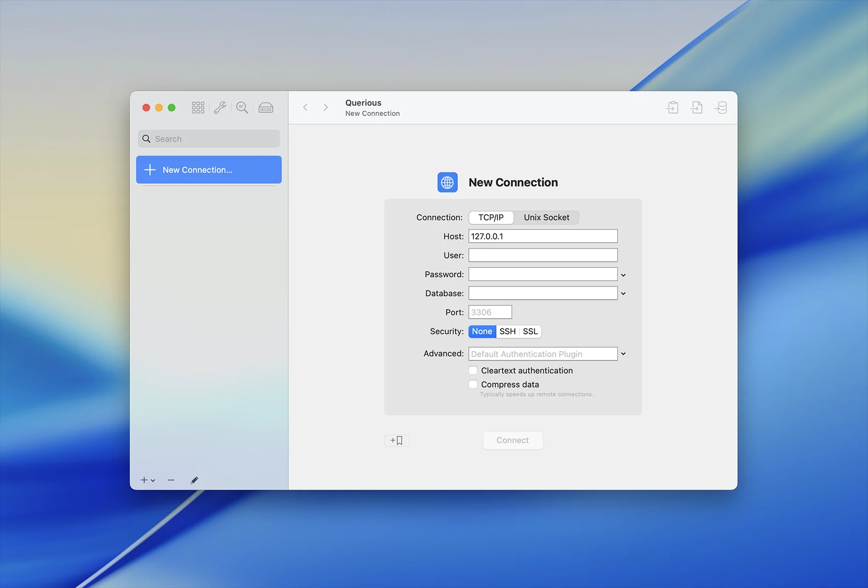Click the add bookmark icon button
868x588 pixels.
[396, 440]
